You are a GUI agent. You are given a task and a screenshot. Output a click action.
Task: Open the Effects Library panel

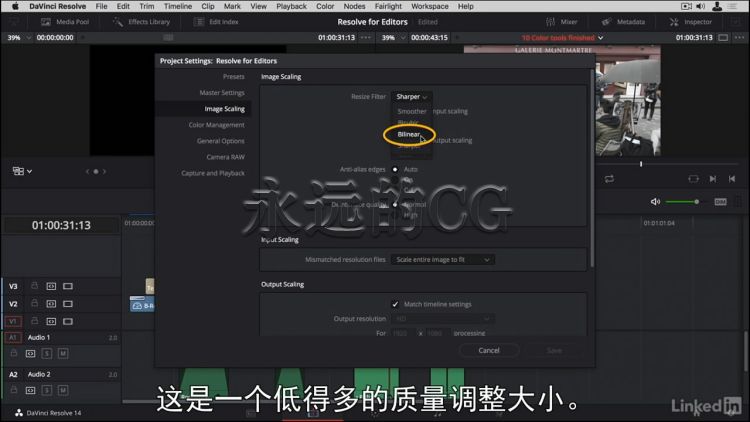pos(142,22)
